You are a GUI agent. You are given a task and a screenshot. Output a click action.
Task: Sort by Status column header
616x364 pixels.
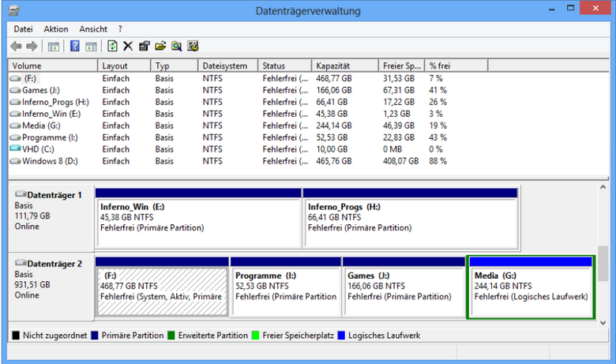coord(285,66)
